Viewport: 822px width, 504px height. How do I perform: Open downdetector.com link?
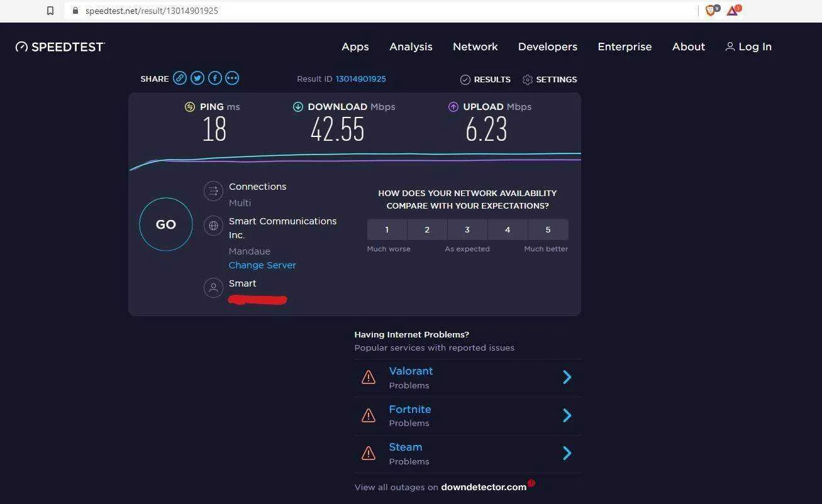pos(484,487)
